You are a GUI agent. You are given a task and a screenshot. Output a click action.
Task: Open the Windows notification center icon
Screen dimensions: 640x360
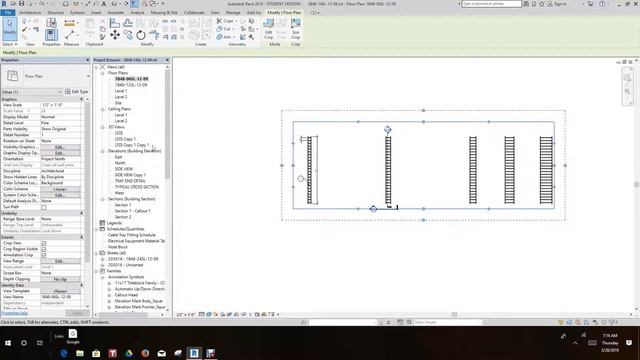coord(629,343)
